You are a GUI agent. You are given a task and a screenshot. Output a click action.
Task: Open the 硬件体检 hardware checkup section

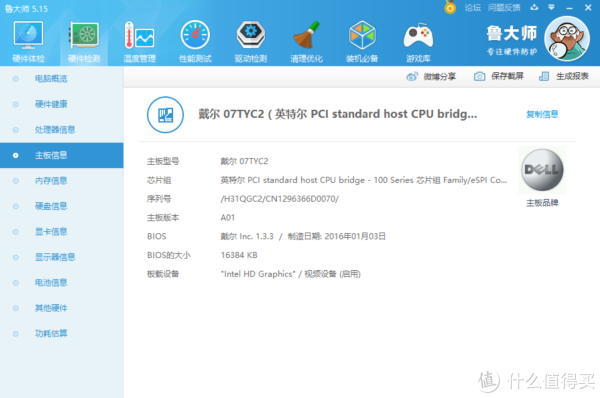coord(28,41)
